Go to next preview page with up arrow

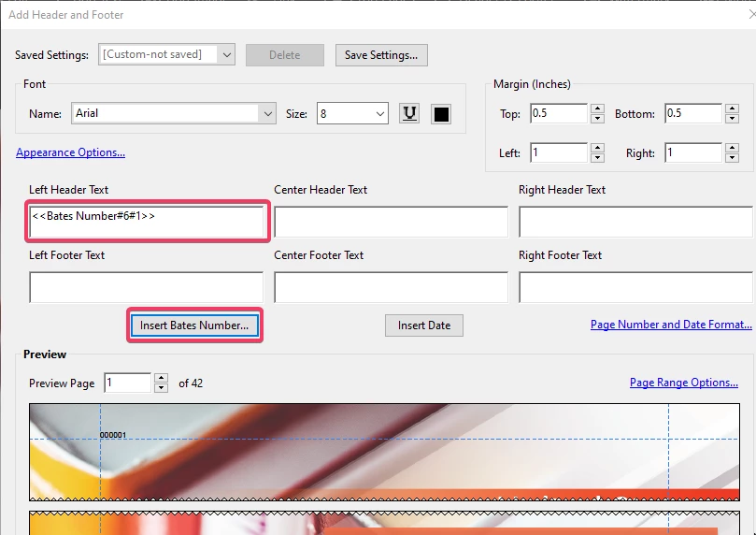pos(161,378)
